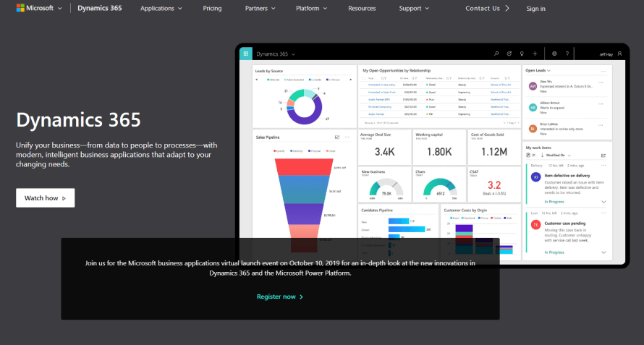Click the Customer case pending title

point(564,223)
